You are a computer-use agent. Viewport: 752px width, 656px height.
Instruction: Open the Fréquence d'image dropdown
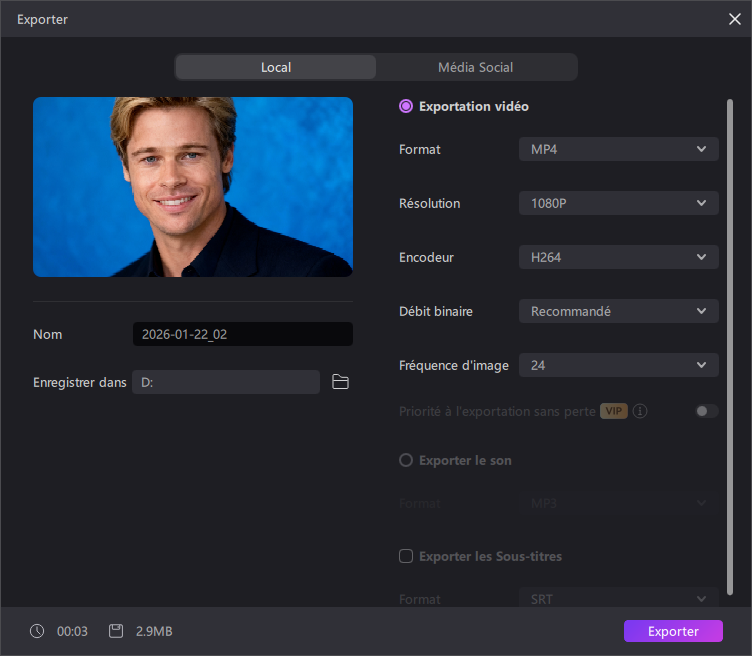coord(618,365)
